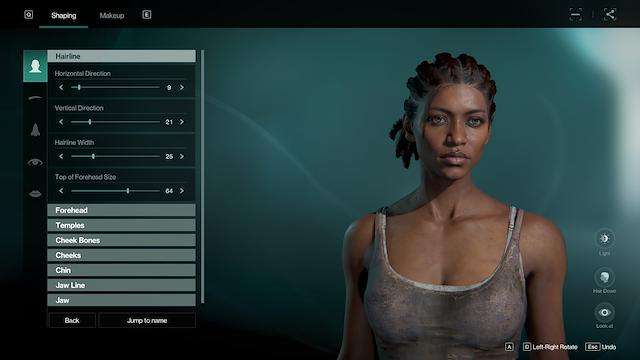Image resolution: width=640 pixels, height=360 pixels.
Task: Decrease Hairline Width with left arrow
Action: coord(61,156)
